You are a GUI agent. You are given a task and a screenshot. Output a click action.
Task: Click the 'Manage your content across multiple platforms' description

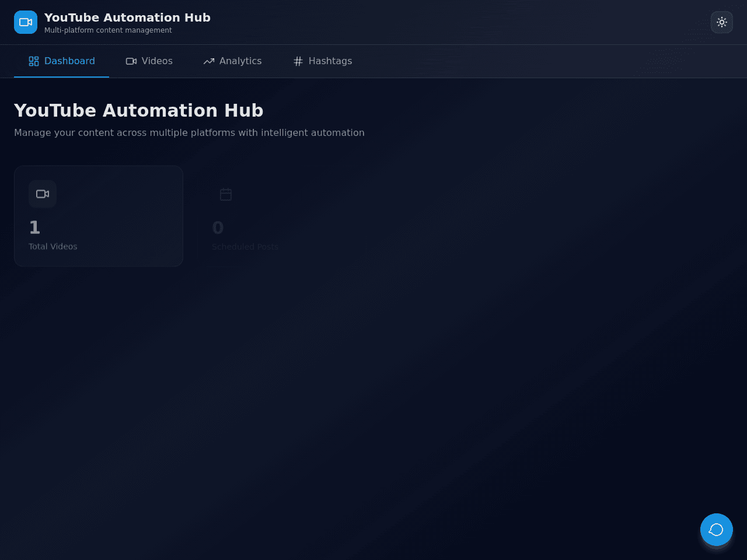coord(189,133)
